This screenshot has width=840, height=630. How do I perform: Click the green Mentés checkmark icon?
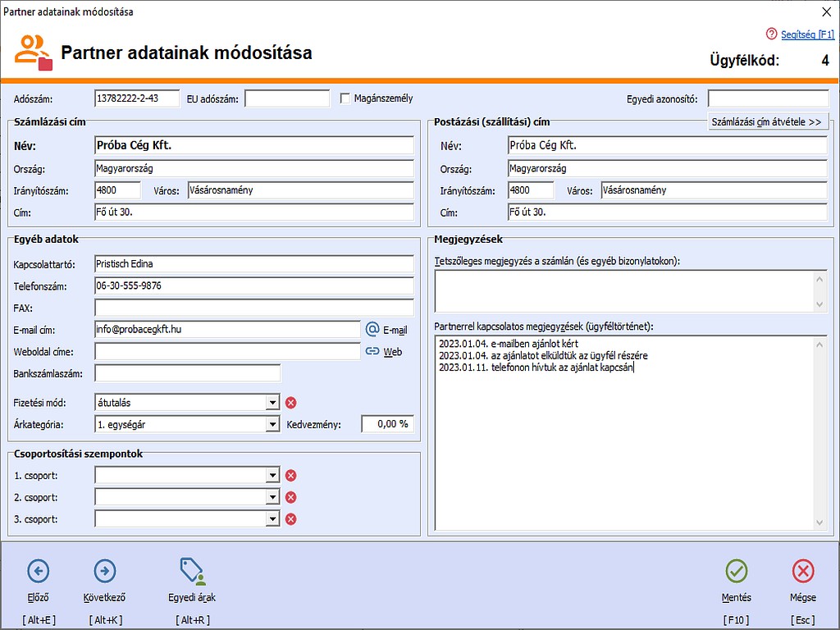coord(736,571)
